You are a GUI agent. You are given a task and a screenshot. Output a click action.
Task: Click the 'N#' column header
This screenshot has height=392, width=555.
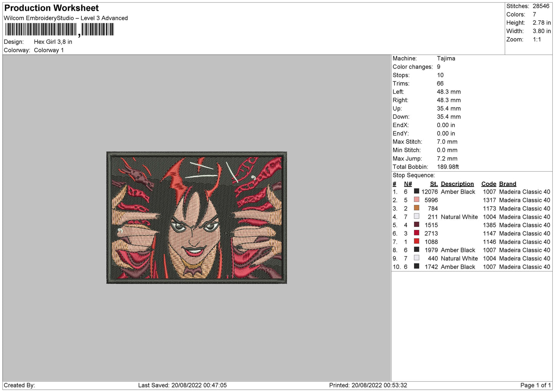coord(408,184)
